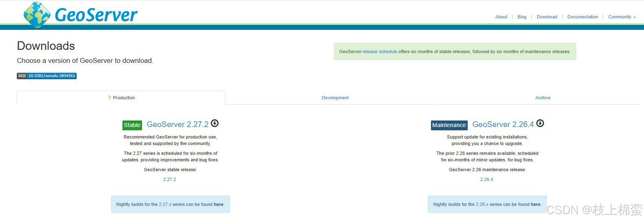Click the DOI zenodo badge
644x221 pixels.
(47, 76)
